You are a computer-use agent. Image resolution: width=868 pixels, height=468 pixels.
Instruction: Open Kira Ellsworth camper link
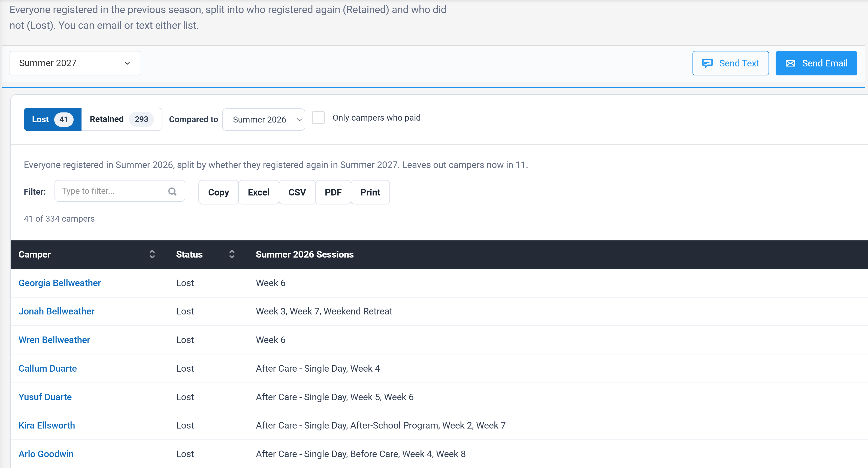pyautogui.click(x=47, y=425)
